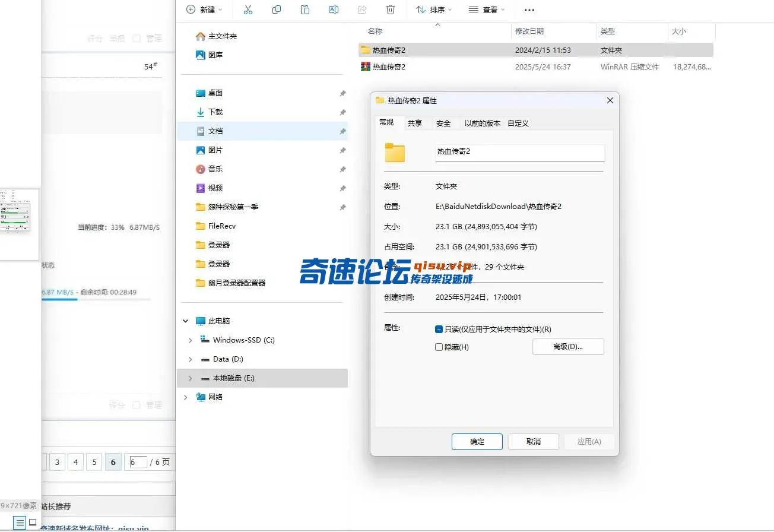This screenshot has height=532, width=774.
Task: Click the download progress bar in forum image
Action: click(x=96, y=299)
